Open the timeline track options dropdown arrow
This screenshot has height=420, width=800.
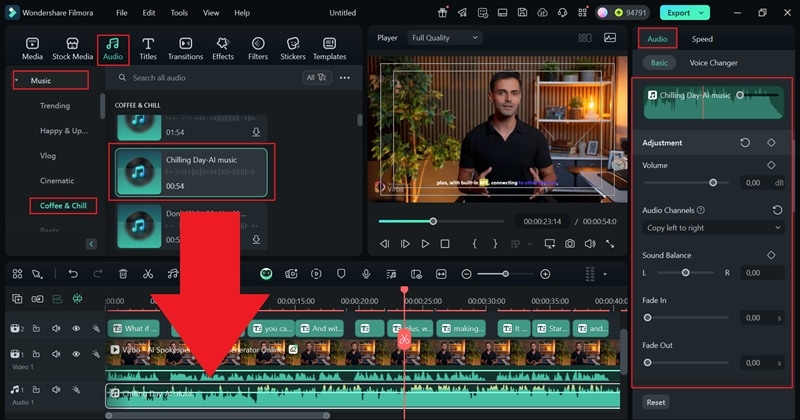(605, 274)
